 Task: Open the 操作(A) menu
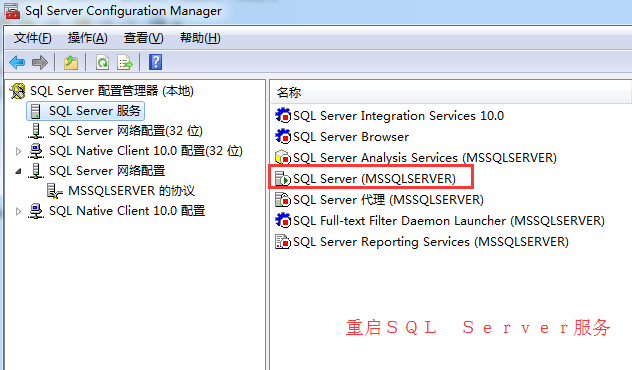(x=87, y=38)
